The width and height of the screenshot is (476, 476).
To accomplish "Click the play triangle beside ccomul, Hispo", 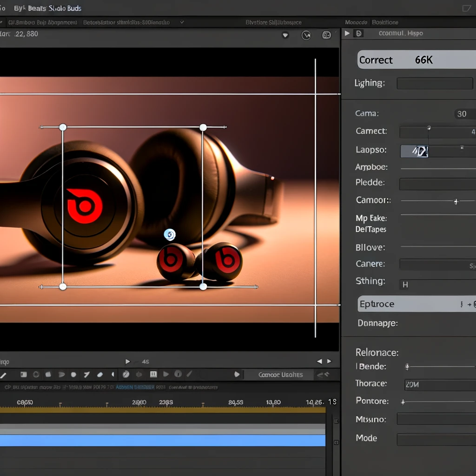I will [x=347, y=33].
